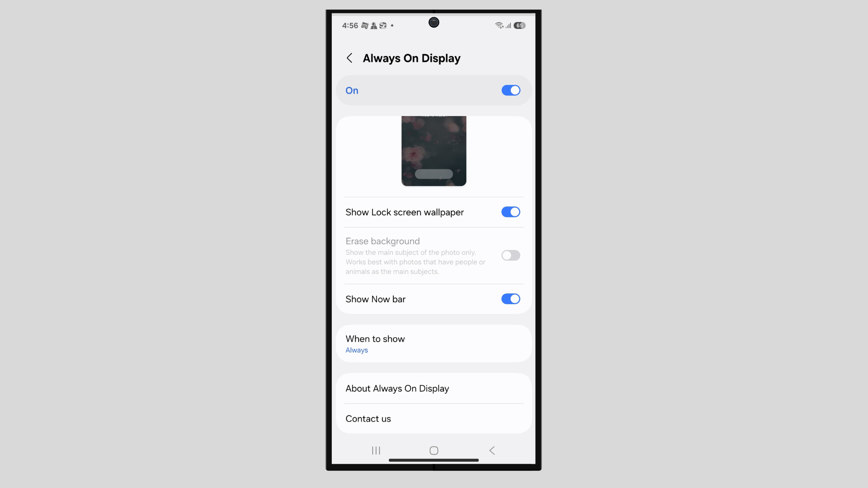Enable Erase background toggle

click(x=510, y=255)
